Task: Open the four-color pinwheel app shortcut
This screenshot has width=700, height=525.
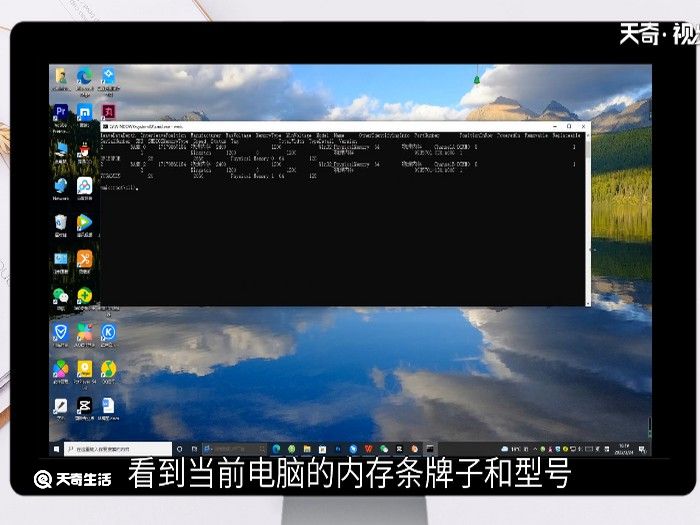Action: (x=61, y=372)
